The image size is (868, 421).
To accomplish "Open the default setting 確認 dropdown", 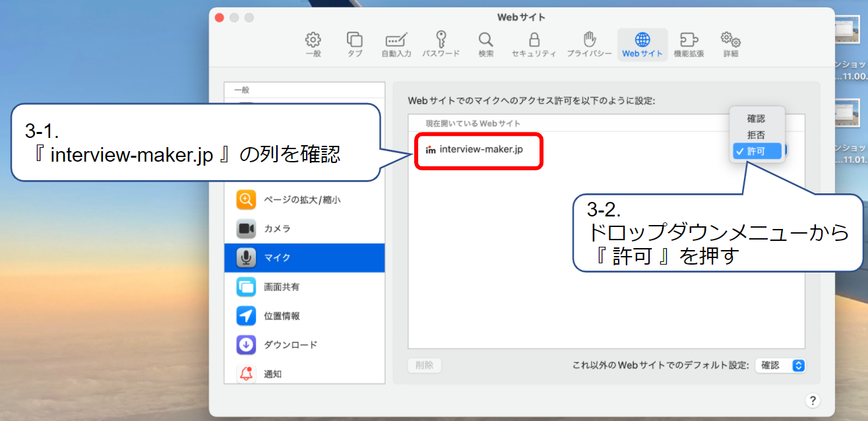I will (780, 365).
